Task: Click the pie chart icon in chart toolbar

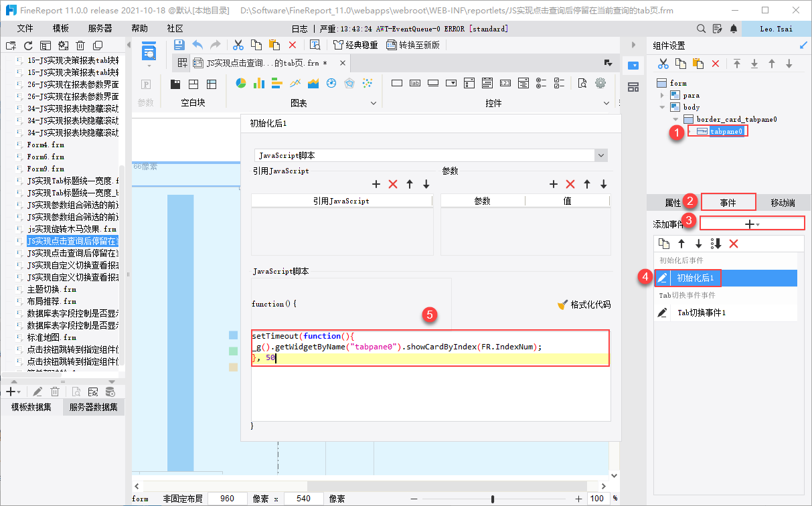Action: coord(241,84)
